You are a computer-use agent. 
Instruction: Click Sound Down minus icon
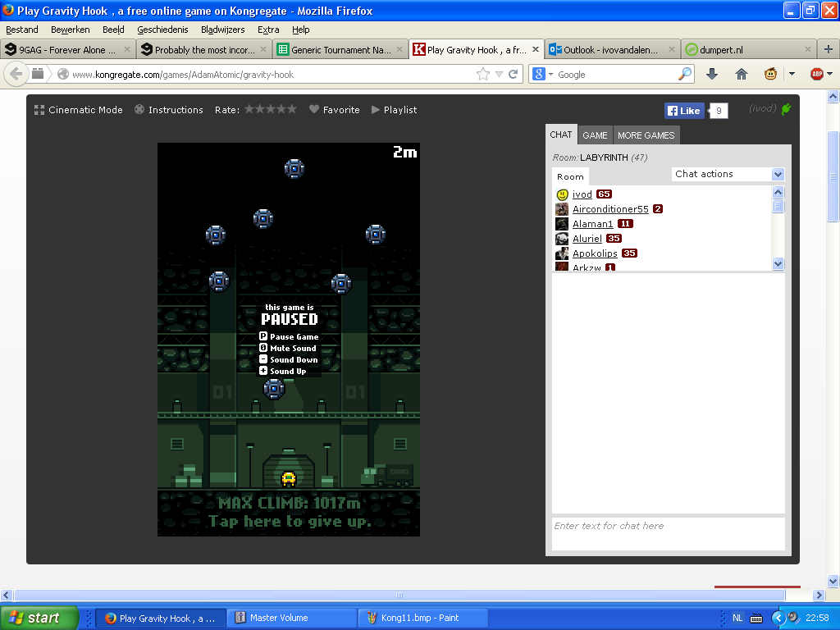click(263, 359)
